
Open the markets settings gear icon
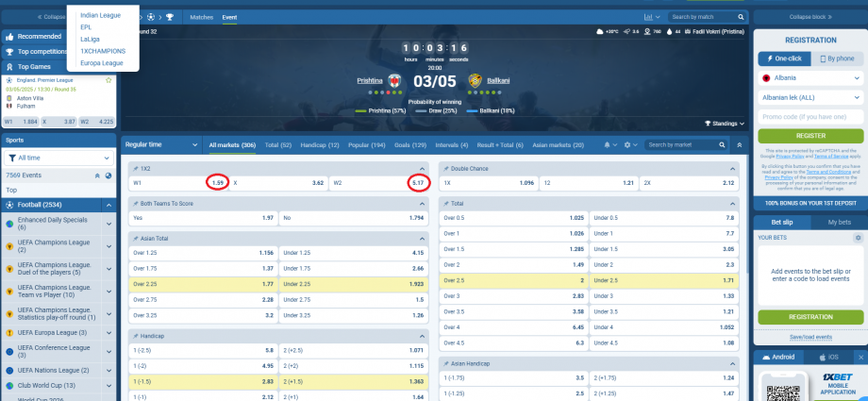[x=627, y=145]
